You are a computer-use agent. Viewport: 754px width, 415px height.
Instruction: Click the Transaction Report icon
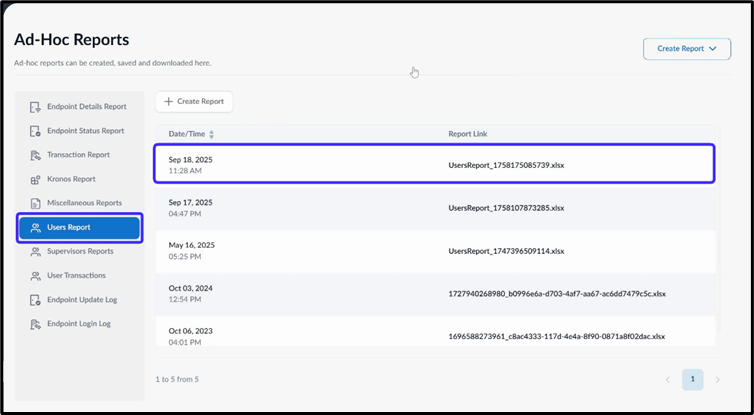[35, 155]
